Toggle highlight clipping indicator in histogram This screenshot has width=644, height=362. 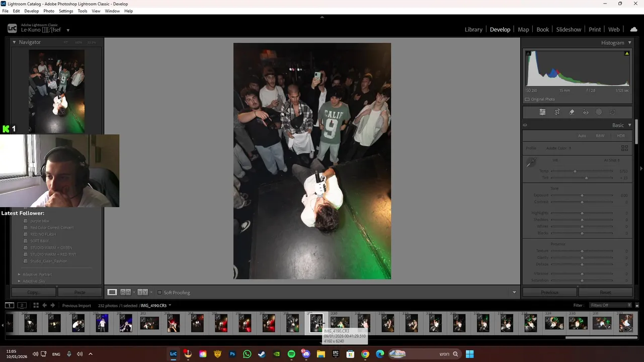pos(627,53)
